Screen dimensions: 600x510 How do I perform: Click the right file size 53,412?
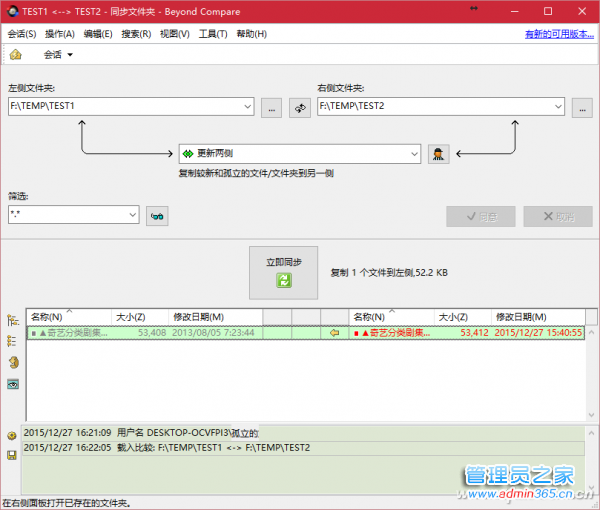474,333
